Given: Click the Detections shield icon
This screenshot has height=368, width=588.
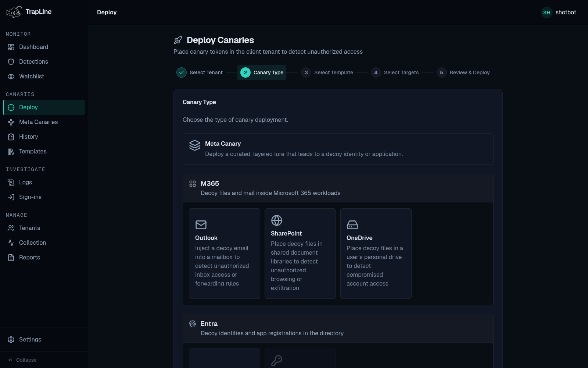Looking at the screenshot, I should [x=11, y=62].
